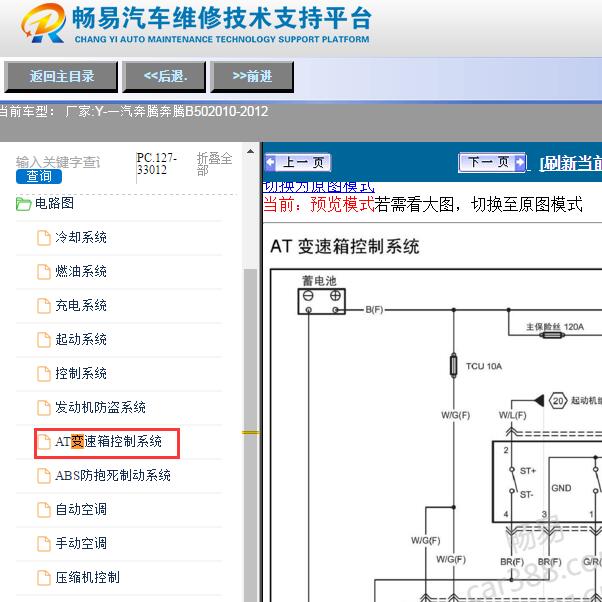Click the document icon beside 充电系统
Screen dimensions: 602x602
44,306
